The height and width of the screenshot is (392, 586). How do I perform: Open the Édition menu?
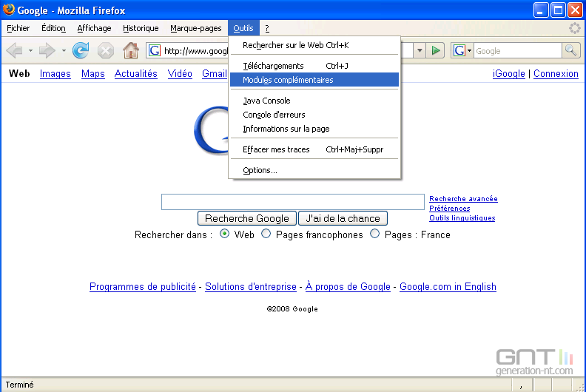pyautogui.click(x=53, y=28)
